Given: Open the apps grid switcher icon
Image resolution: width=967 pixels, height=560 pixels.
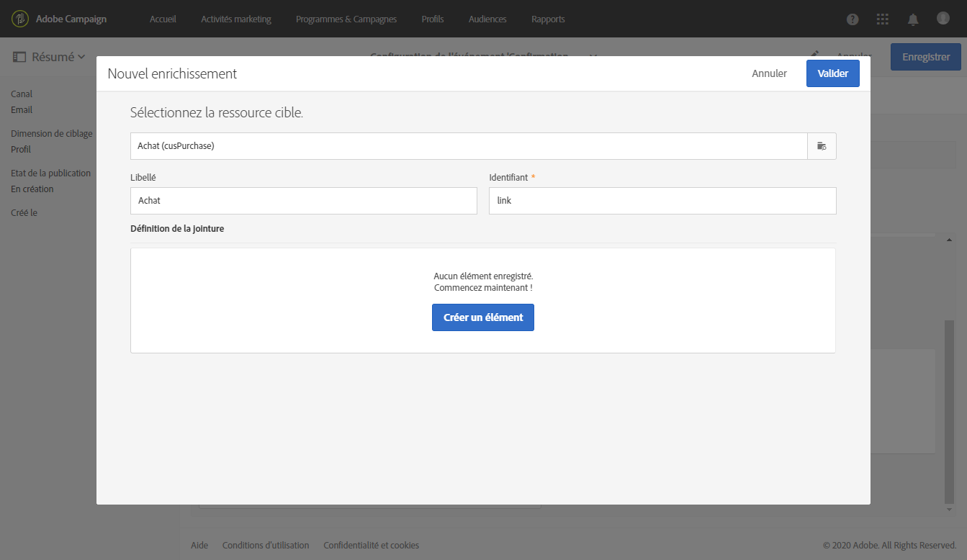Looking at the screenshot, I should click(883, 19).
